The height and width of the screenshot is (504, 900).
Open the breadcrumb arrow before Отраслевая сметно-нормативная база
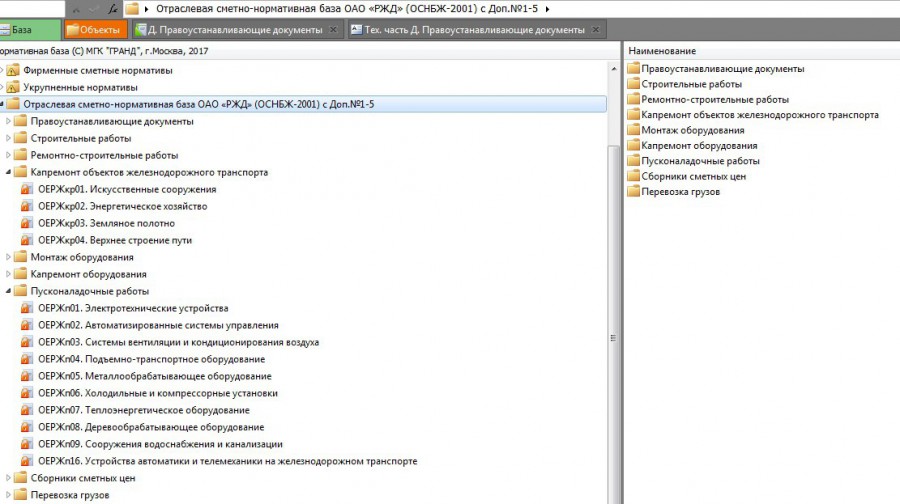tap(147, 9)
